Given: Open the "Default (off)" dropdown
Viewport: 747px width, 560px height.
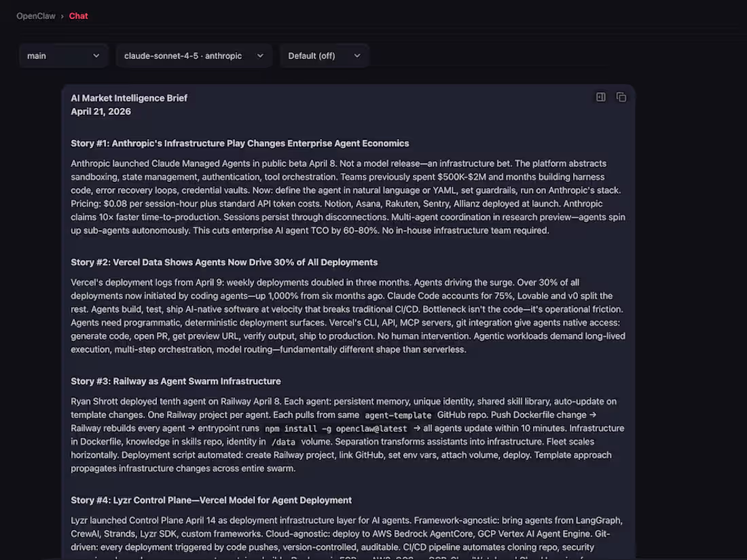Looking at the screenshot, I should click(324, 56).
